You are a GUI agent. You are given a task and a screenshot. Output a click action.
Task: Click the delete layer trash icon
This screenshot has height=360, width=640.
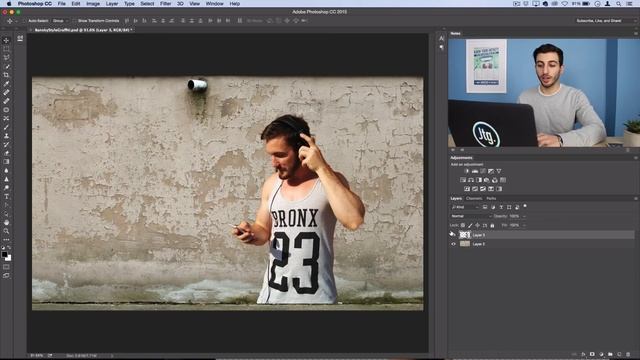pyautogui.click(x=628, y=354)
